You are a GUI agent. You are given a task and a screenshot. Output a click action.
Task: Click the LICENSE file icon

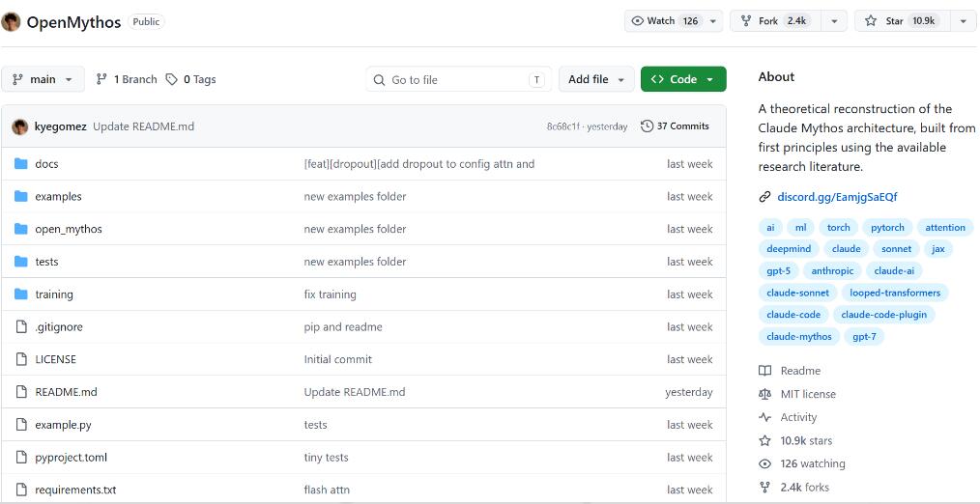coord(21,359)
